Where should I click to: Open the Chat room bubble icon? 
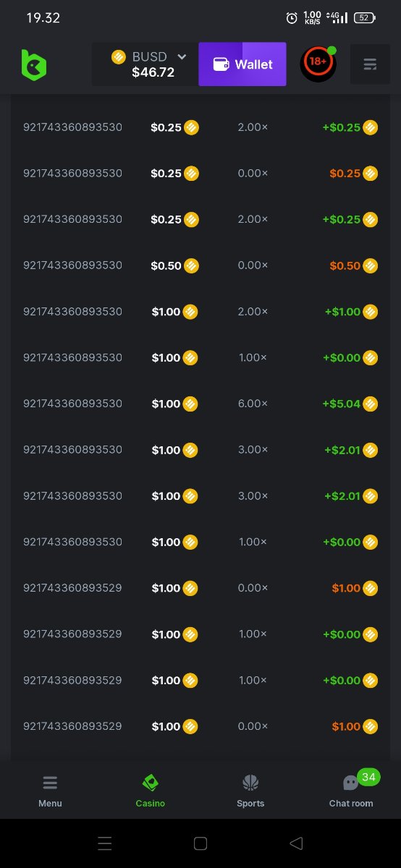point(350,783)
